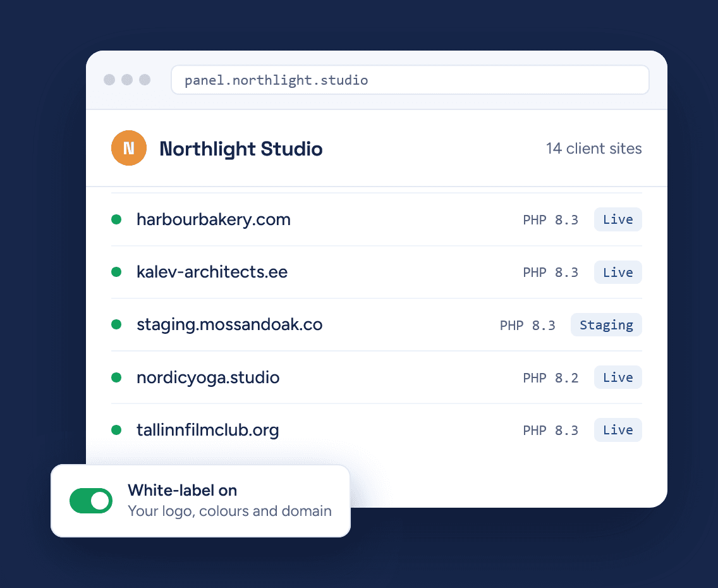Click the 'White-label on' label

(182, 491)
